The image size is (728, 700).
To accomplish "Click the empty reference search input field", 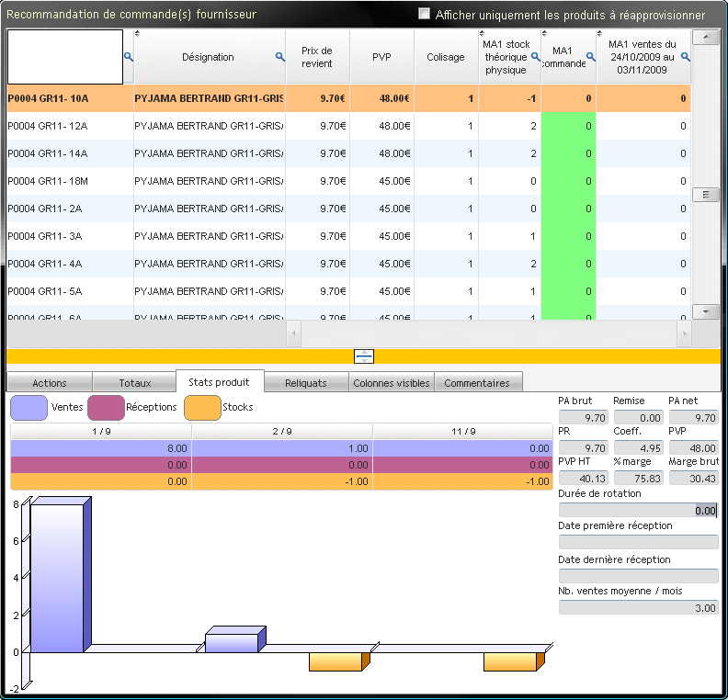I will click(65, 57).
